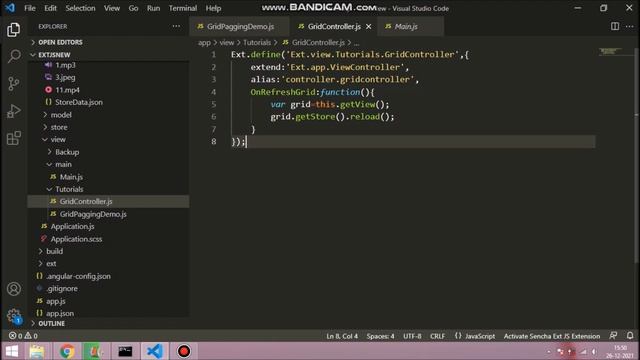The image size is (640, 360).
Task: Open Run and Debug view
Action: point(13,111)
